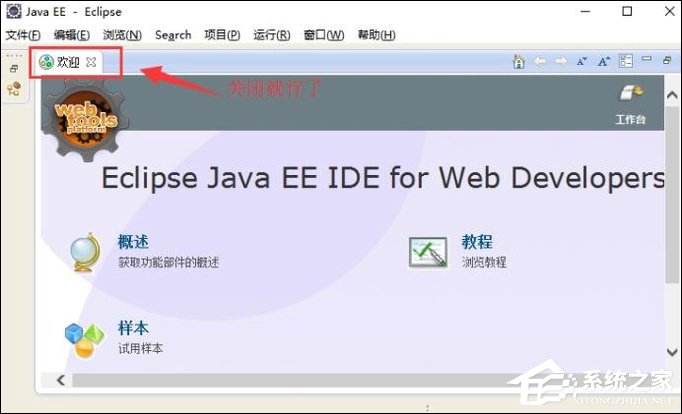Viewport: 682px width, 414px height.
Task: Click the globe icon beside 概述
Action: [x=86, y=252]
